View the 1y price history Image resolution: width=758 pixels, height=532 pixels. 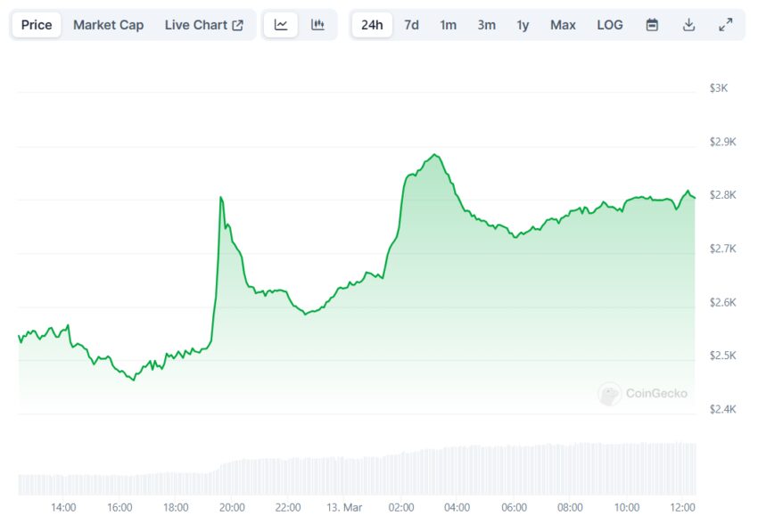point(523,25)
